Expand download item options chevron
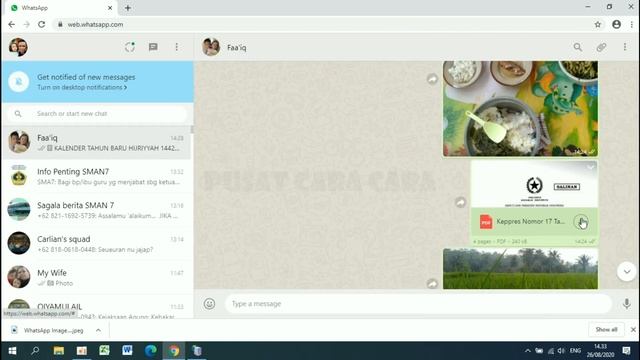 coord(98,330)
